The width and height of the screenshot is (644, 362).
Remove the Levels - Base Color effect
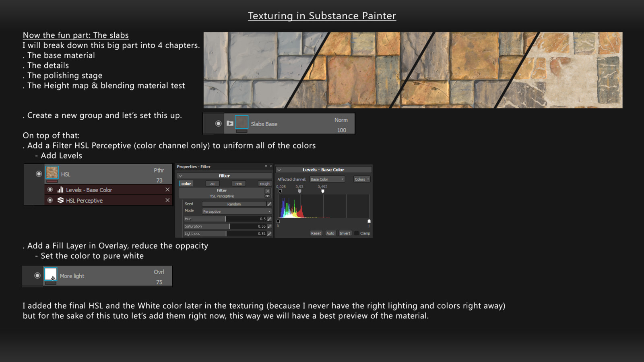coord(167,189)
